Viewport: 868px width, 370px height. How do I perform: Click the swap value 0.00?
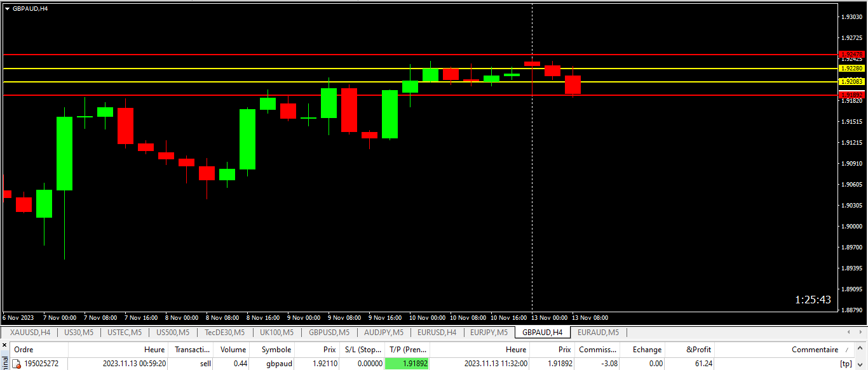tap(655, 364)
